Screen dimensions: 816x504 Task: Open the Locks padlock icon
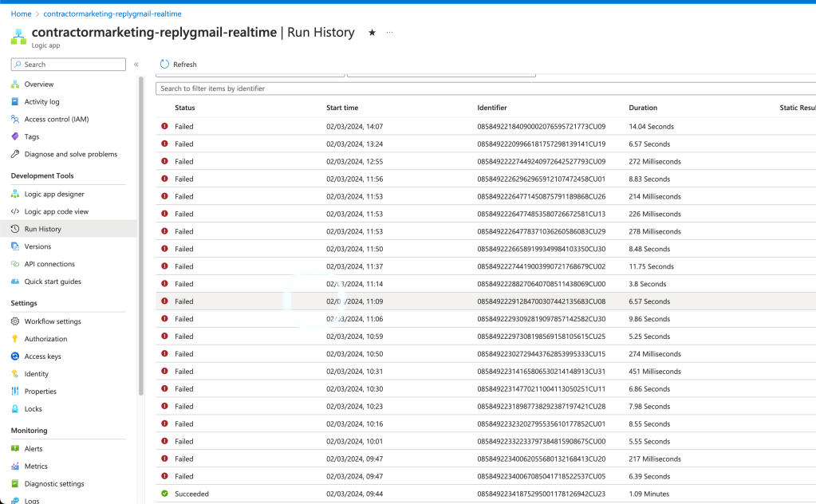15,409
